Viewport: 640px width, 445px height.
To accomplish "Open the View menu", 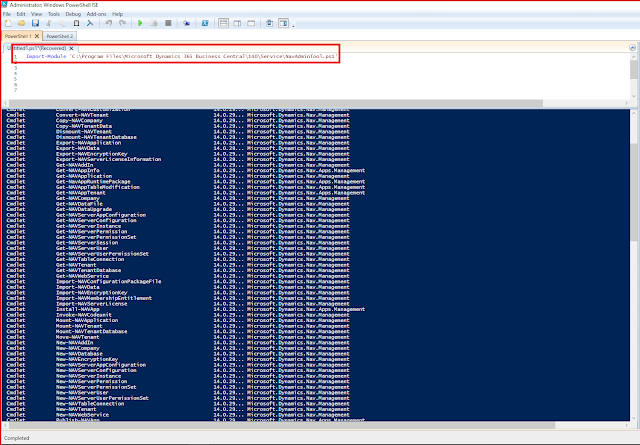I will point(36,14).
